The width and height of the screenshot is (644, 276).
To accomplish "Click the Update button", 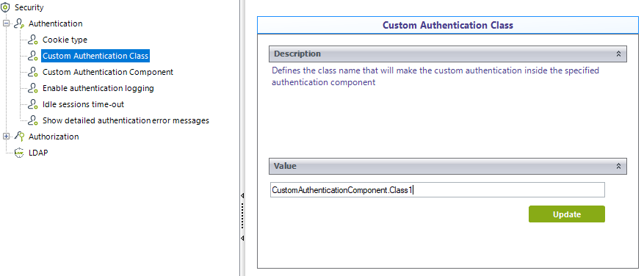I will click(566, 214).
